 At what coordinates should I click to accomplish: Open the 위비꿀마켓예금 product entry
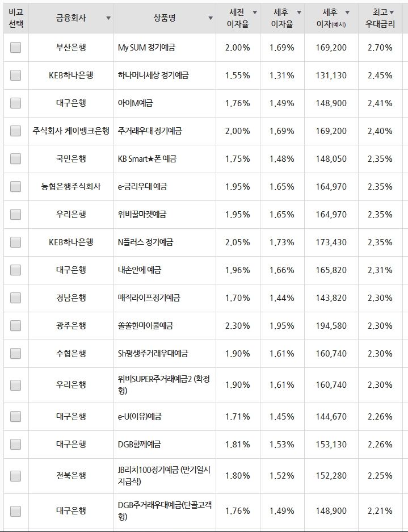click(142, 215)
